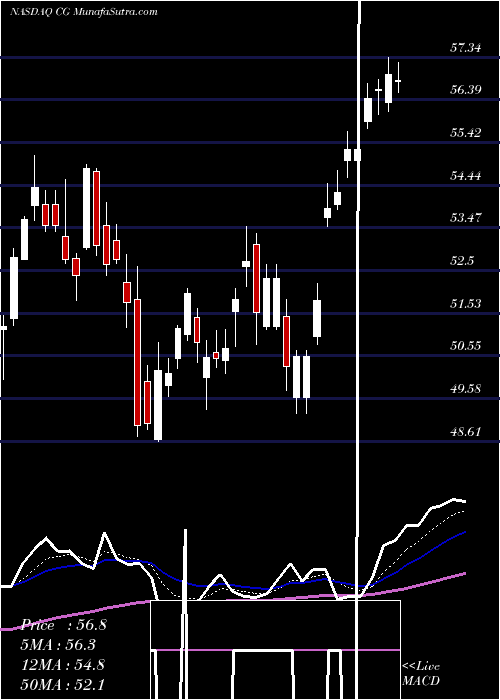
Task: Click the 53.47 price level label
Action: tap(466, 218)
